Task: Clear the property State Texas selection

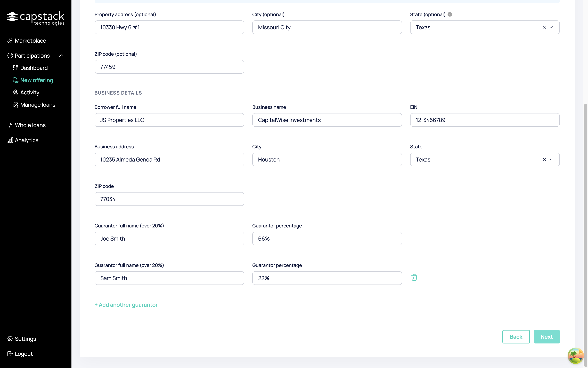Action: coord(544,27)
